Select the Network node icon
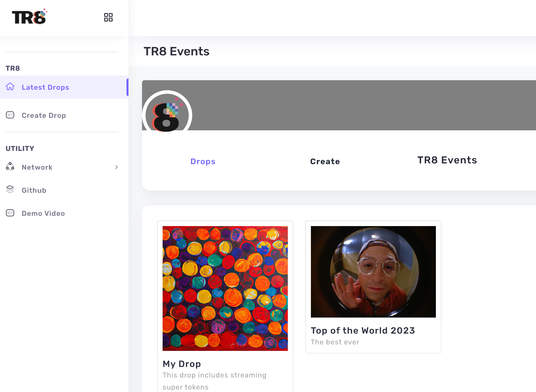 click(x=10, y=167)
